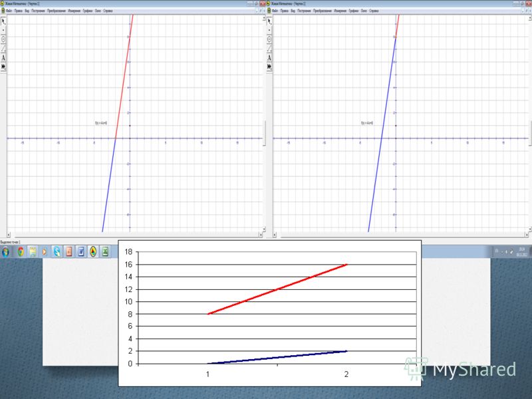Open Windows Explorer from the taskbar
This screenshot has height=399, width=532.
click(x=33, y=252)
